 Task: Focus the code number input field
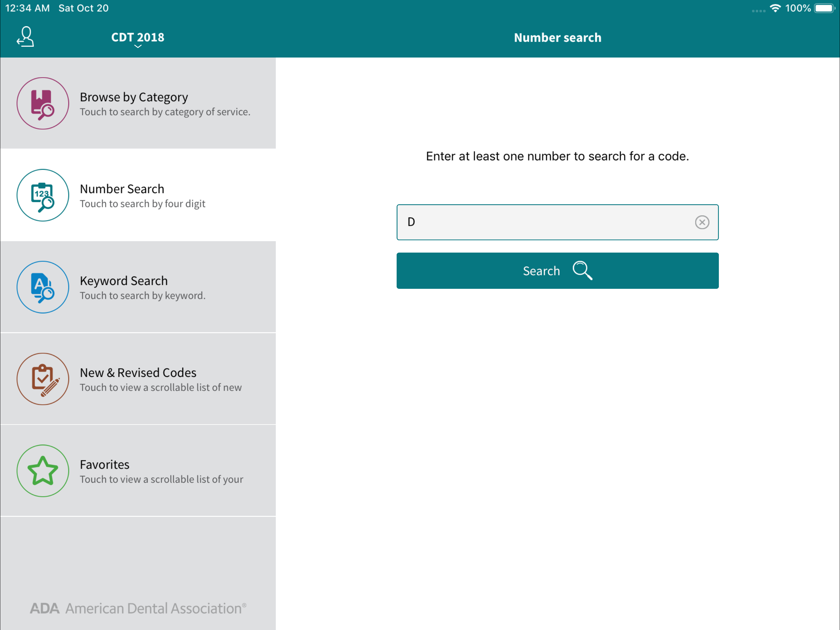pos(557,222)
